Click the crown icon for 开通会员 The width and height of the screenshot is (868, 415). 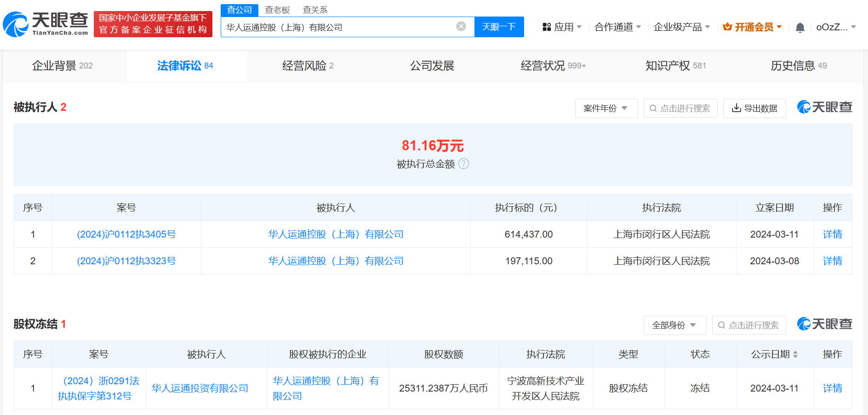[727, 27]
